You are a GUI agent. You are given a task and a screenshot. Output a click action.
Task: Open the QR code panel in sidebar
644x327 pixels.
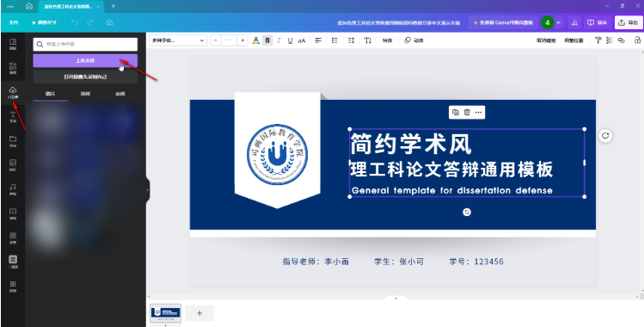tap(13, 262)
